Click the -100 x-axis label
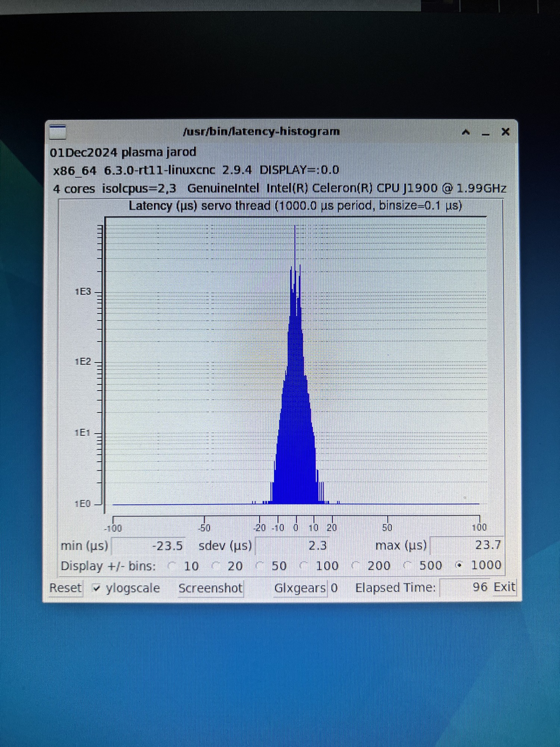 pos(113,528)
